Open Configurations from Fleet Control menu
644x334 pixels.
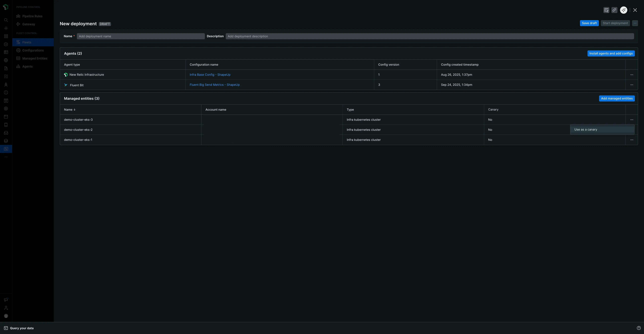(x=33, y=50)
